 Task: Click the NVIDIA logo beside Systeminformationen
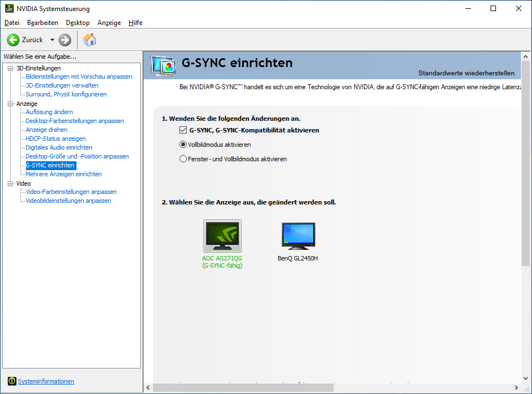[x=12, y=381]
